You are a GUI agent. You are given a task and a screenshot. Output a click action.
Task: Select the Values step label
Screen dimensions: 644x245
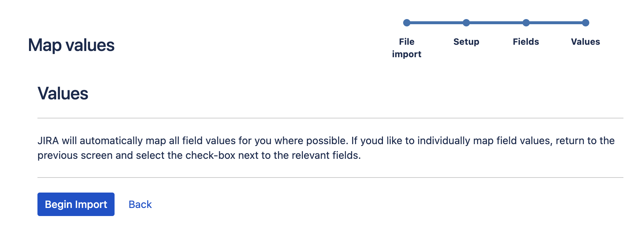(586, 42)
